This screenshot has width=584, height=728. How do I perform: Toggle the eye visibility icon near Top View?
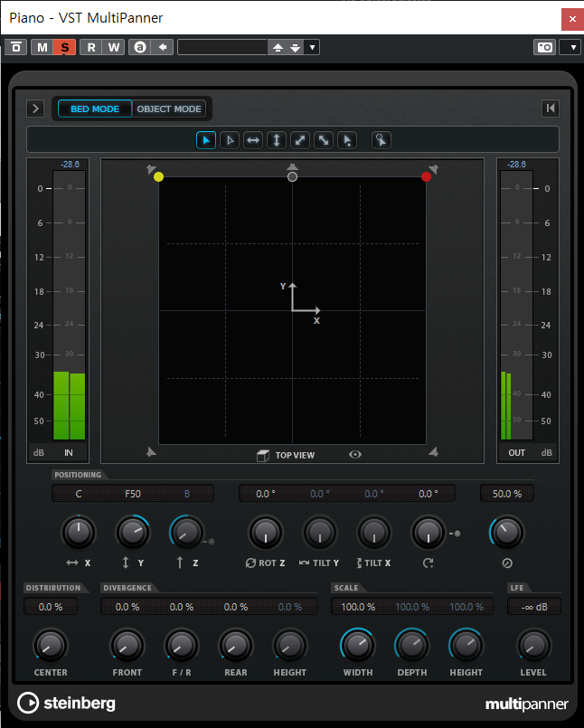(355, 455)
